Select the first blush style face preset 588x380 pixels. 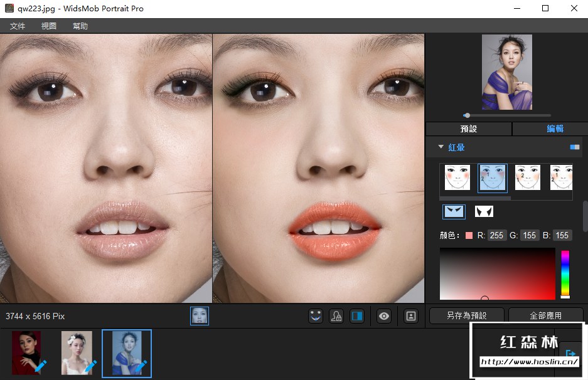[457, 177]
